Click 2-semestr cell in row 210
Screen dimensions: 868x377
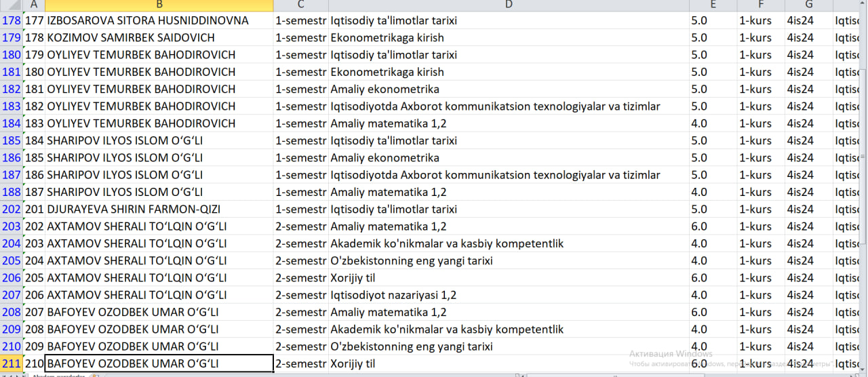tap(301, 346)
